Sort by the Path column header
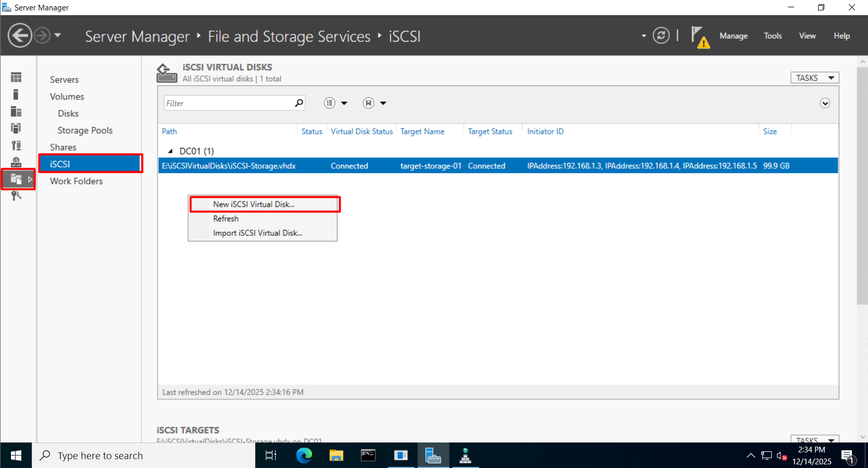Viewport: 868px width, 468px height. coord(170,131)
